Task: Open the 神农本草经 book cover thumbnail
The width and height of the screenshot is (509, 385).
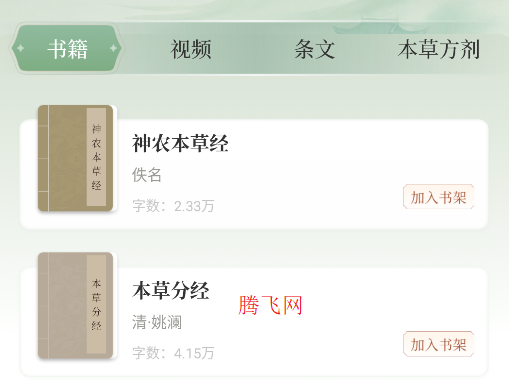Action: pos(76,158)
